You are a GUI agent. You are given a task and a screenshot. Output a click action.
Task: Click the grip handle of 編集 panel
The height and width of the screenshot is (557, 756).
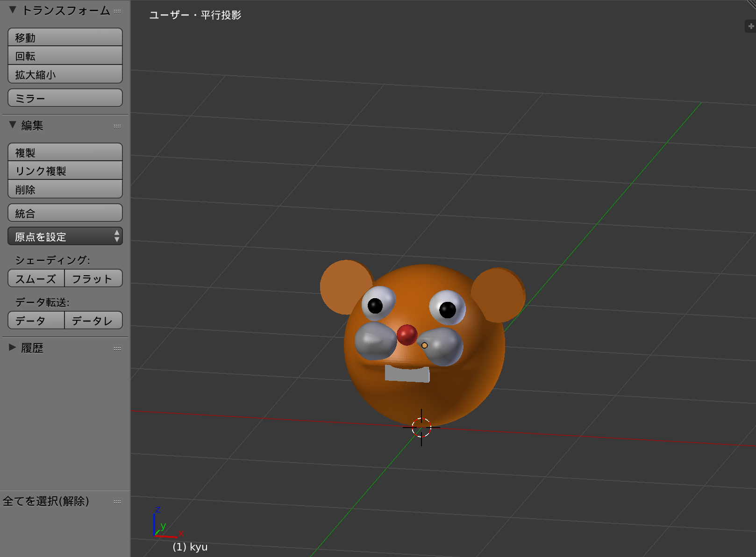pyautogui.click(x=117, y=126)
